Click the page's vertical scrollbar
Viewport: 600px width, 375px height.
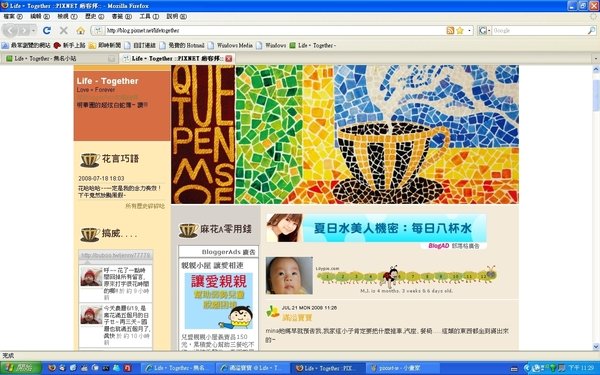point(596,208)
